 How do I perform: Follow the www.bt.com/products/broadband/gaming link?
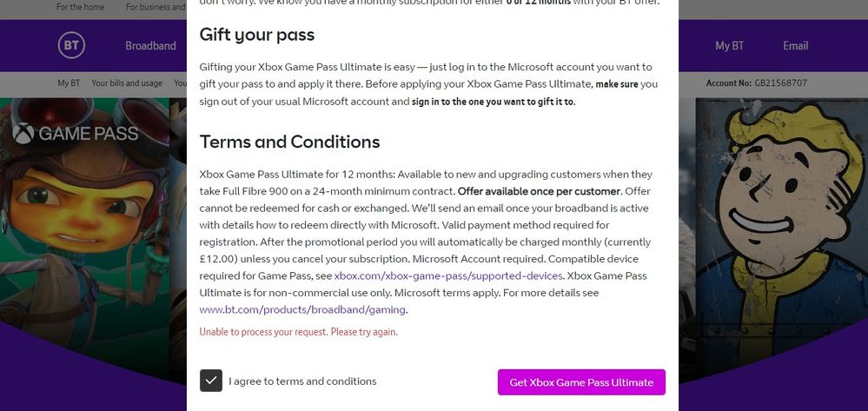point(302,309)
